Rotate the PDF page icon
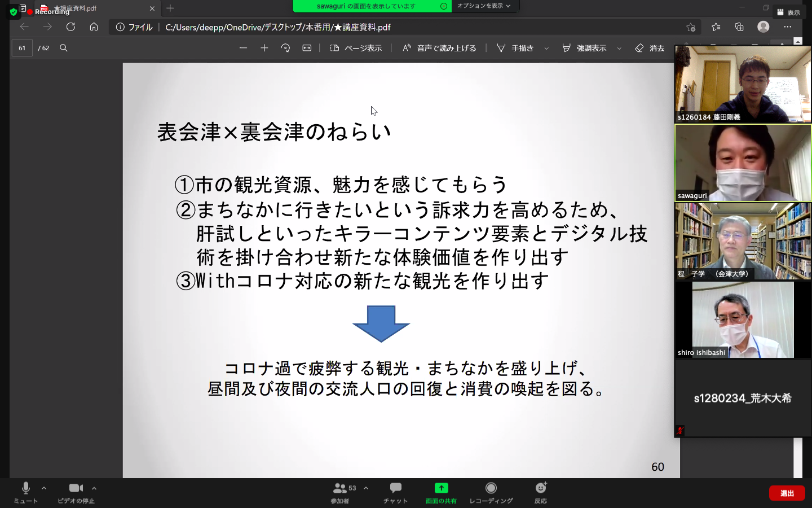Screen dimensions: 812x508 pos(285,48)
